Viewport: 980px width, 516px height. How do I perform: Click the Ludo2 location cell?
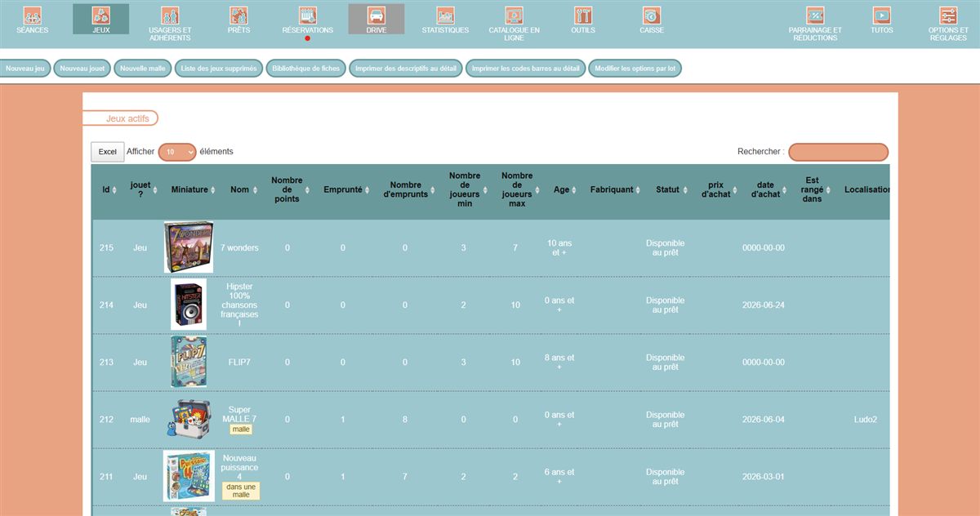coord(866,420)
